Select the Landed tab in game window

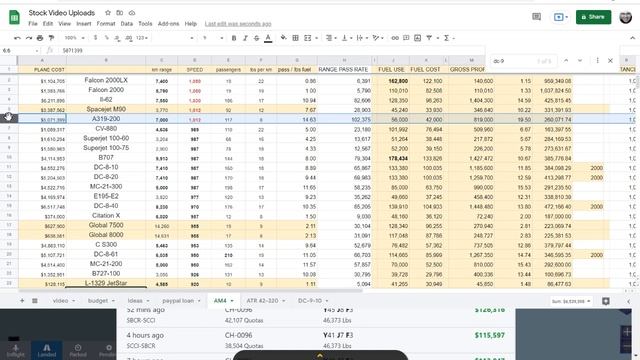point(47,350)
